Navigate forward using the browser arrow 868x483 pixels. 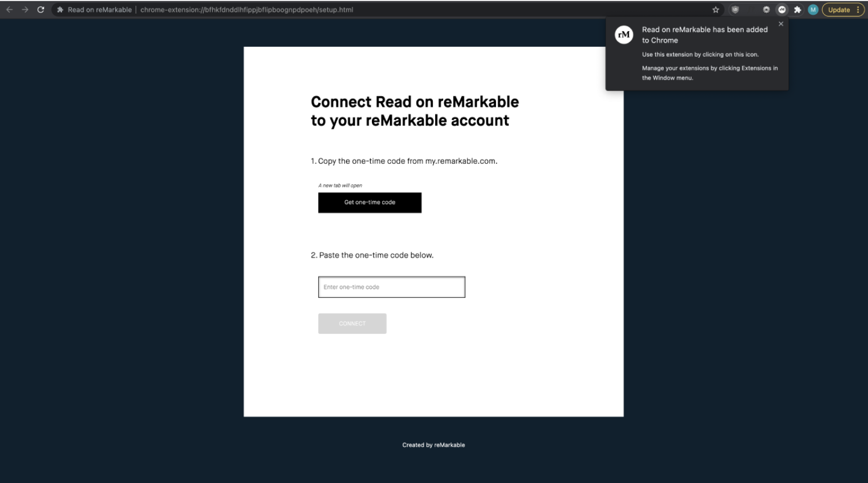(25, 10)
